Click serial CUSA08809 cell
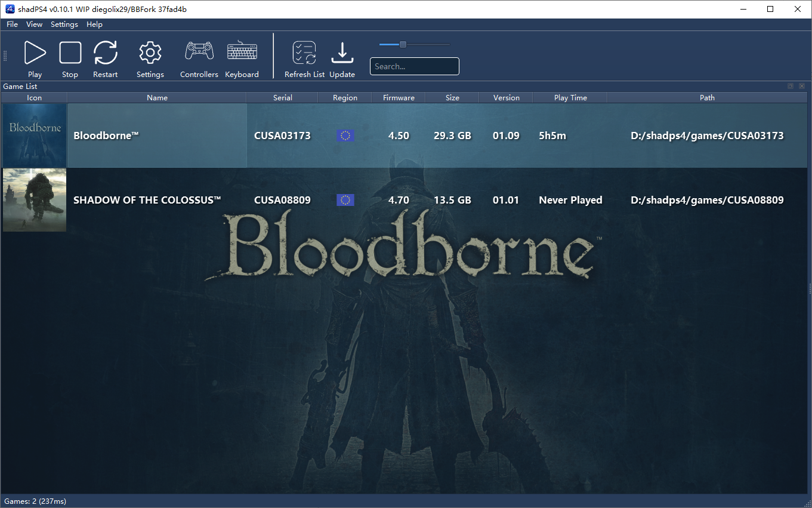Screen dimensions: 812x508 (283, 200)
